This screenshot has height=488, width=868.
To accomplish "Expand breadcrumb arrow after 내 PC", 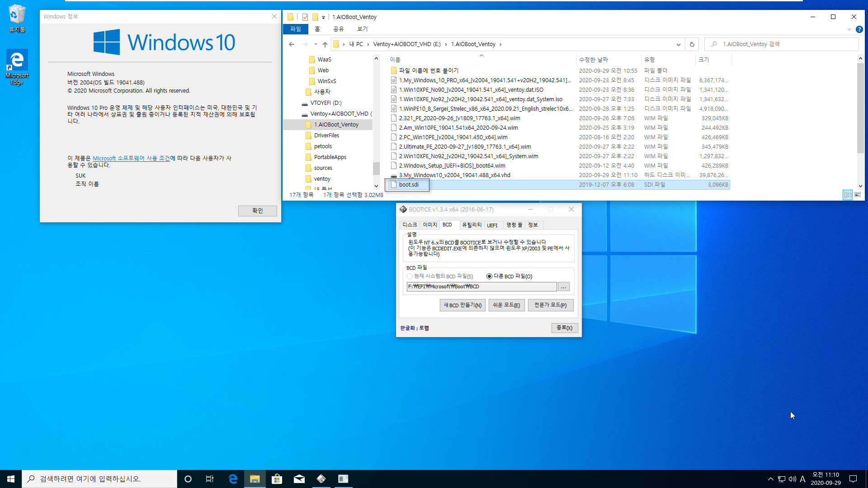I will coord(368,44).
